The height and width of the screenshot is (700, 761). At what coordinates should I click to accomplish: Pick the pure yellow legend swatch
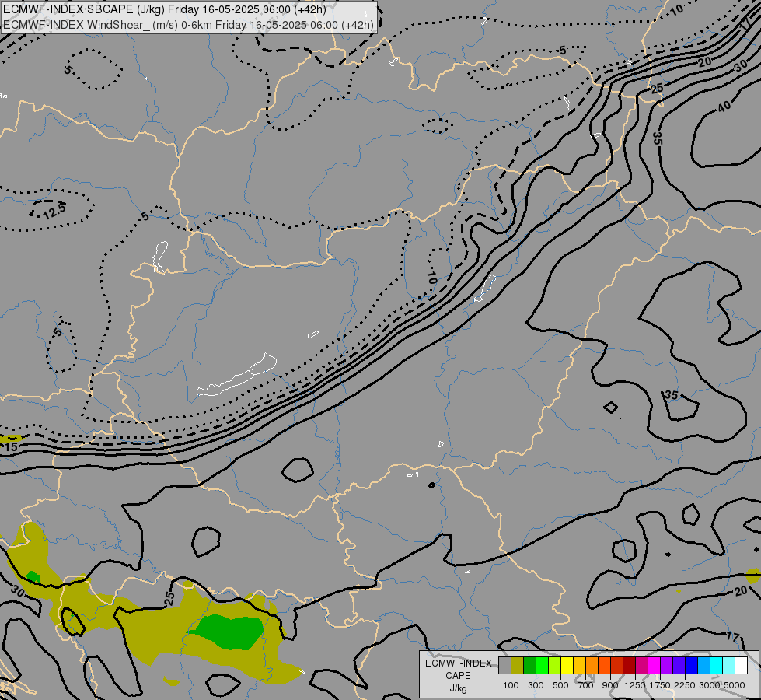coord(567,666)
